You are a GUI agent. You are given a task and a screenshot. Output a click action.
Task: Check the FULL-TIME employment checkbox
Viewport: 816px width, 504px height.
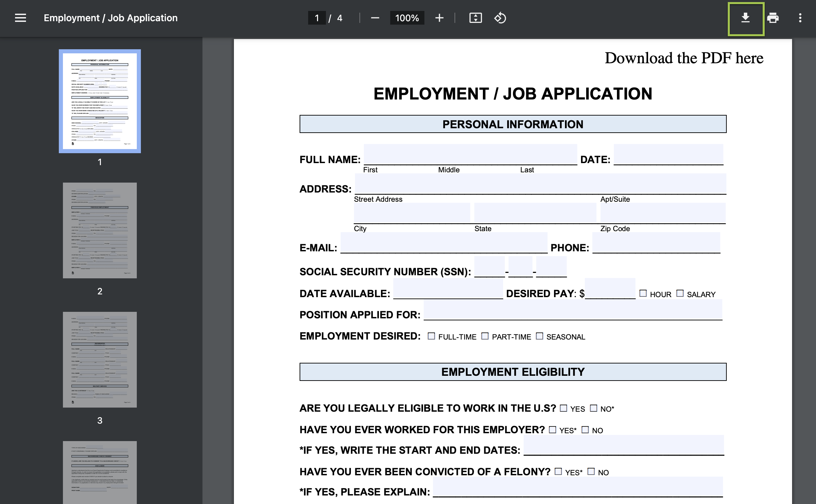click(431, 336)
